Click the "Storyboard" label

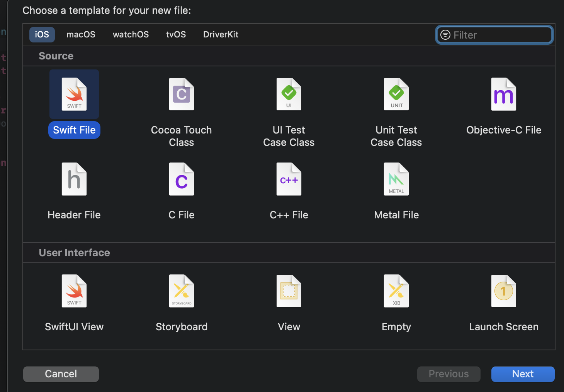tap(182, 327)
